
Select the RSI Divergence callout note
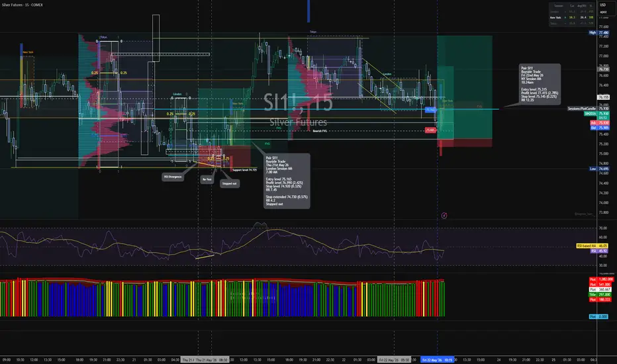tap(173, 177)
